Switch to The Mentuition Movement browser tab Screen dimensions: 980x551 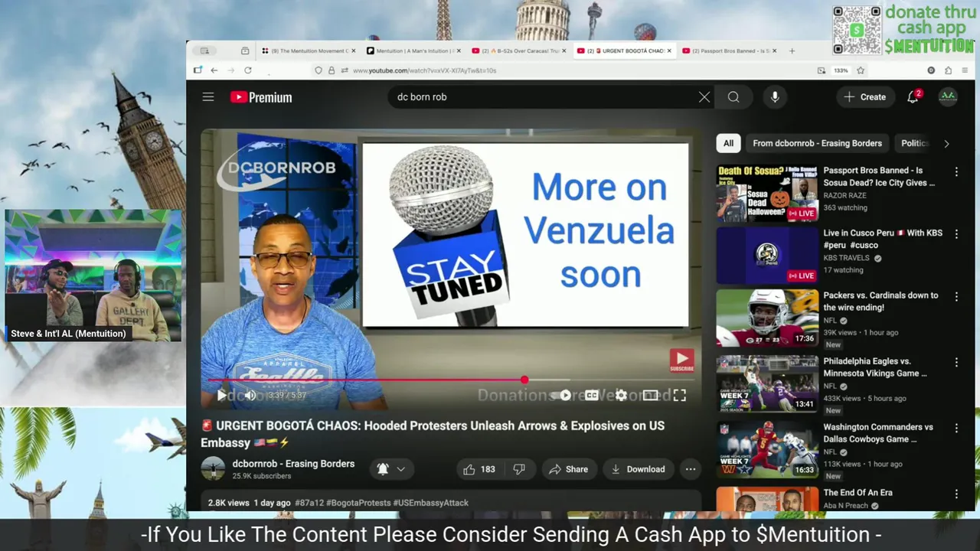[309, 51]
